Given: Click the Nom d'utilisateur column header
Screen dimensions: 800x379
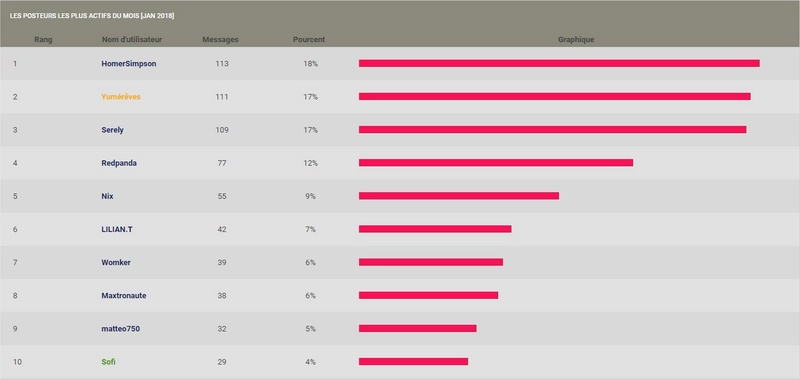Looking at the screenshot, I should tap(132, 40).
